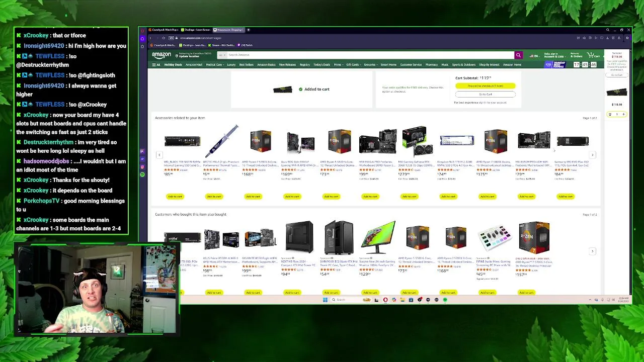
Task: Click the Go to Cart sidebar button
Action: tap(617, 75)
